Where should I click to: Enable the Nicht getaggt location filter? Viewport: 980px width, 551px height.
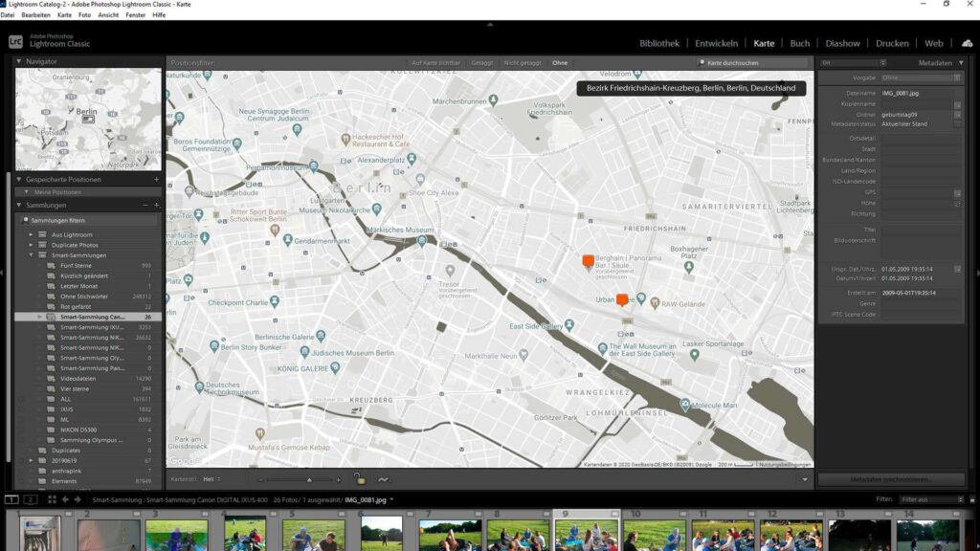[523, 63]
